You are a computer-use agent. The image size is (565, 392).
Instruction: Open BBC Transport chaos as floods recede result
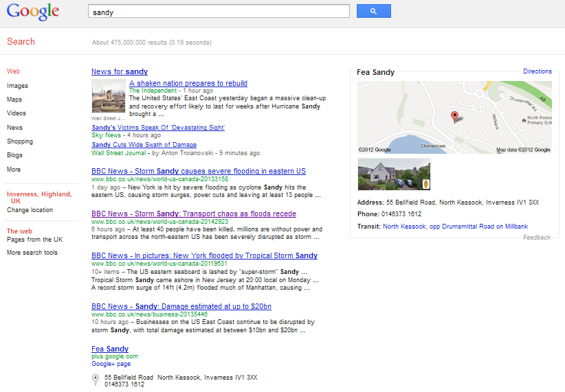194,214
